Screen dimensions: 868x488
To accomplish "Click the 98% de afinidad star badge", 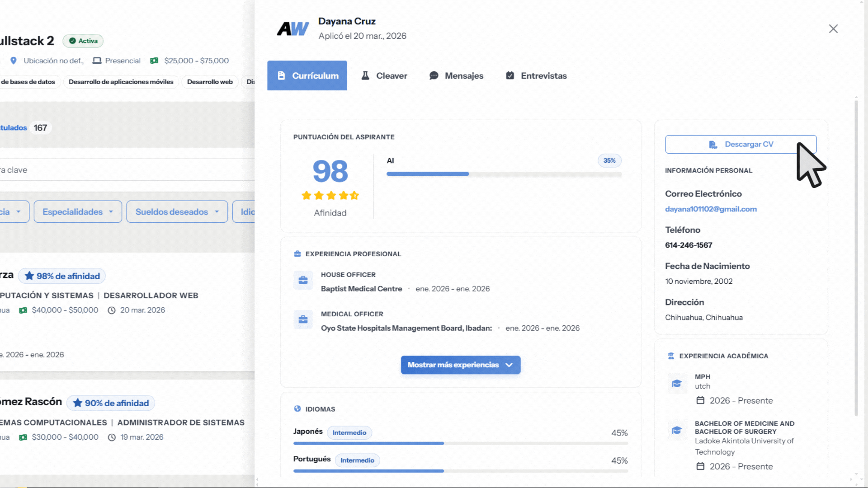I will 62,276.
